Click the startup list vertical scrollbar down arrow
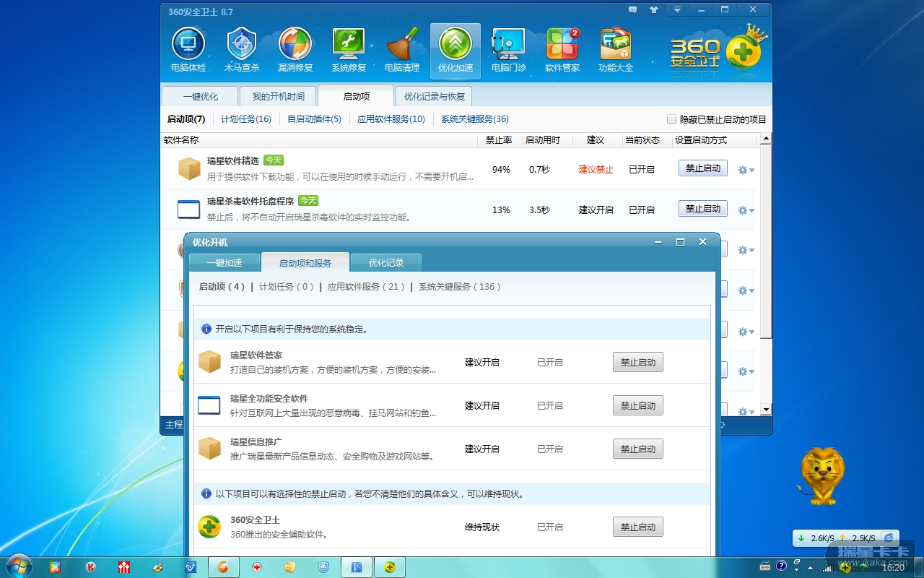 (x=766, y=410)
